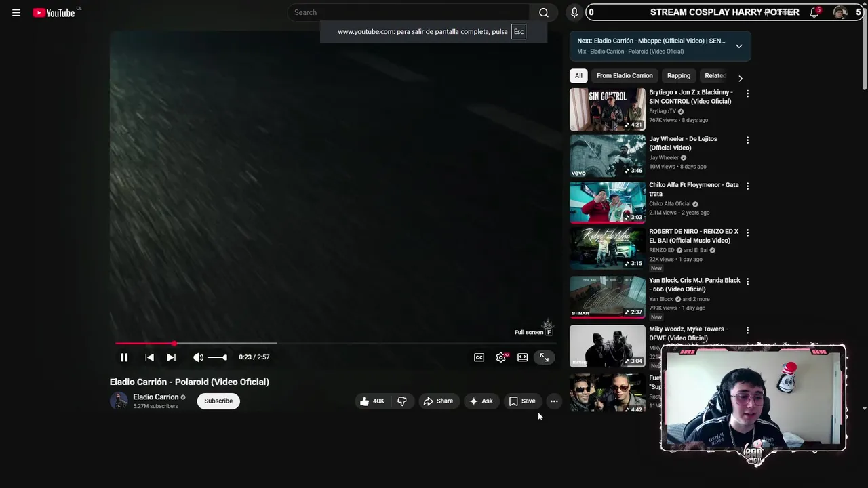Click Chiko Alfa Gata trata title
Viewport: 868px width, 488px height.
(694, 189)
